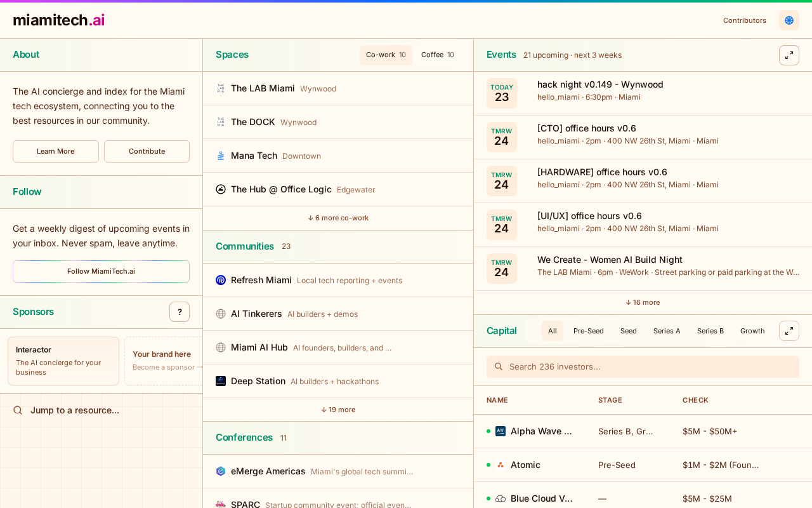Click the Follow MiamiTech.ai button

point(101,271)
